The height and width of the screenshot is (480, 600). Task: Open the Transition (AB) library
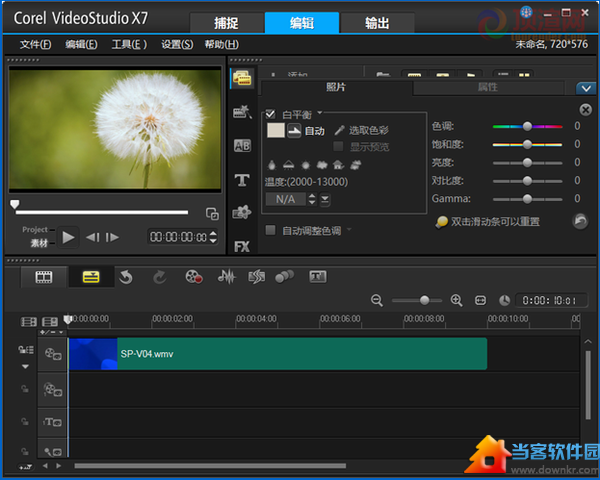click(241, 146)
